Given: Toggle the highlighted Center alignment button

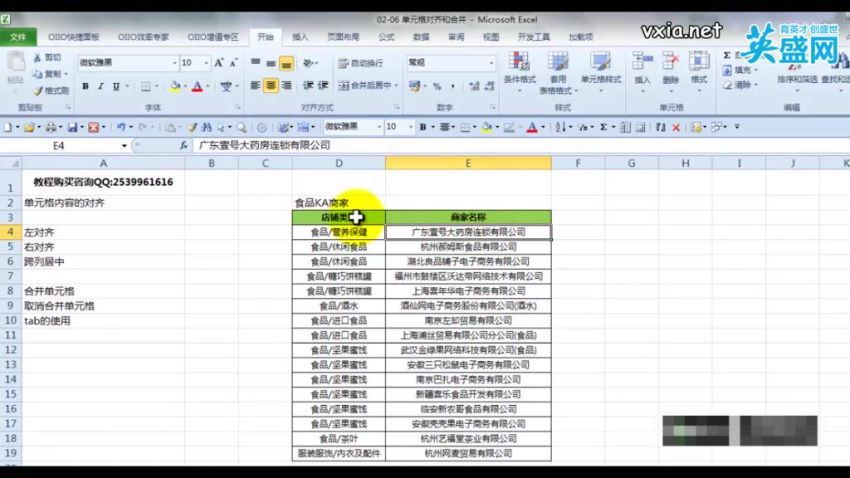Looking at the screenshot, I should [x=271, y=86].
